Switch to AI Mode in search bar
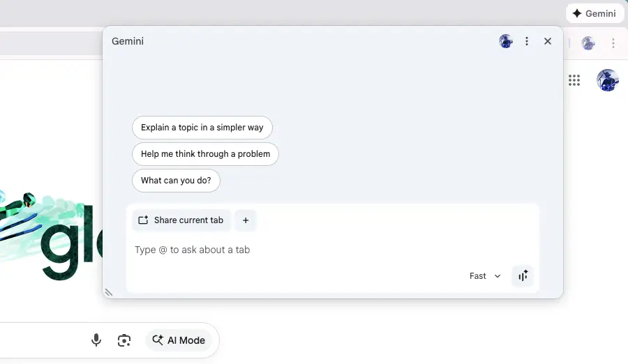The image size is (628, 364). pos(179,340)
